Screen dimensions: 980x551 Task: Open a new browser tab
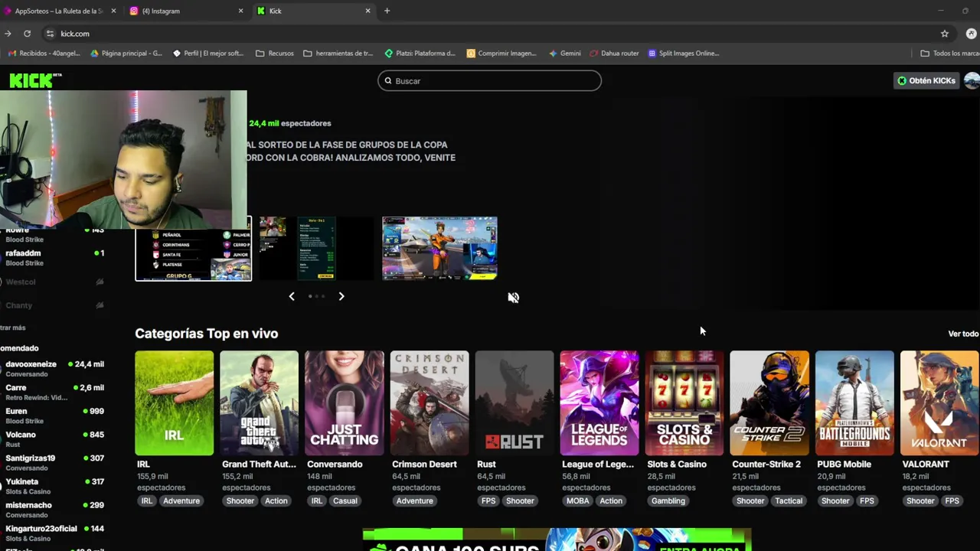point(387,11)
